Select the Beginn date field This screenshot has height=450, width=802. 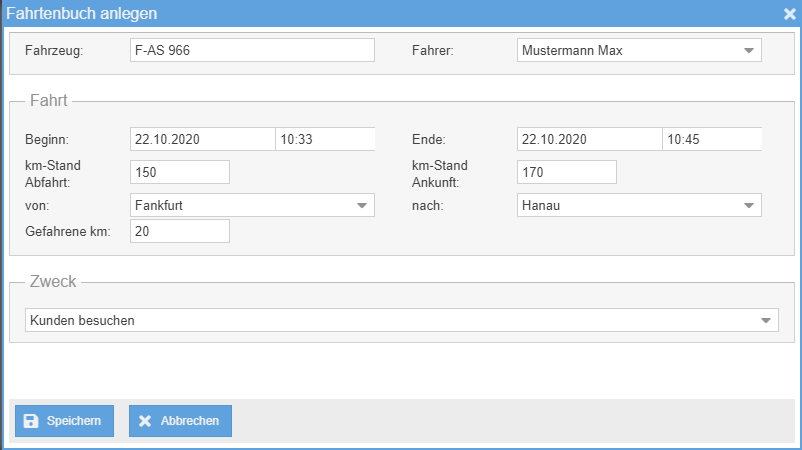[x=202, y=140]
